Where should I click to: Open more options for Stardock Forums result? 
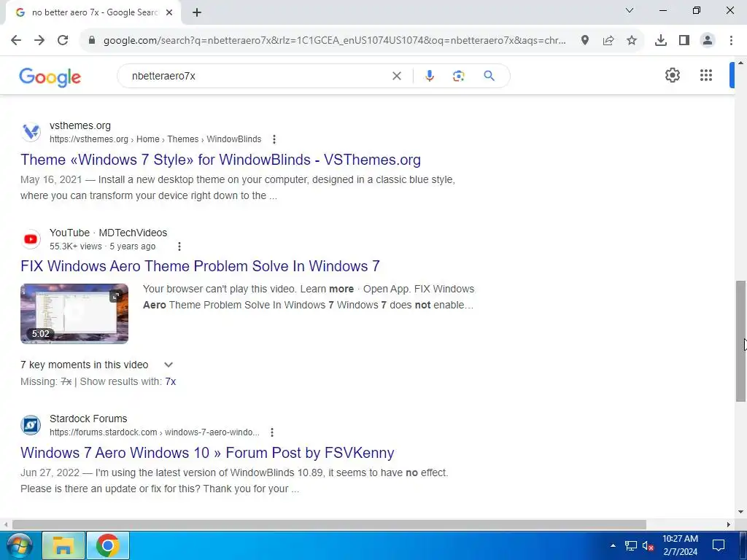[x=272, y=432]
